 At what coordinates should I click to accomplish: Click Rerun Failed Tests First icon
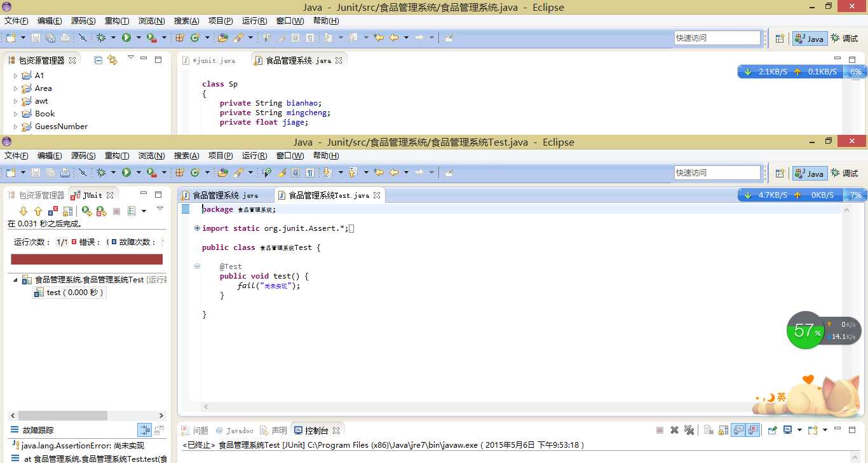tap(101, 211)
